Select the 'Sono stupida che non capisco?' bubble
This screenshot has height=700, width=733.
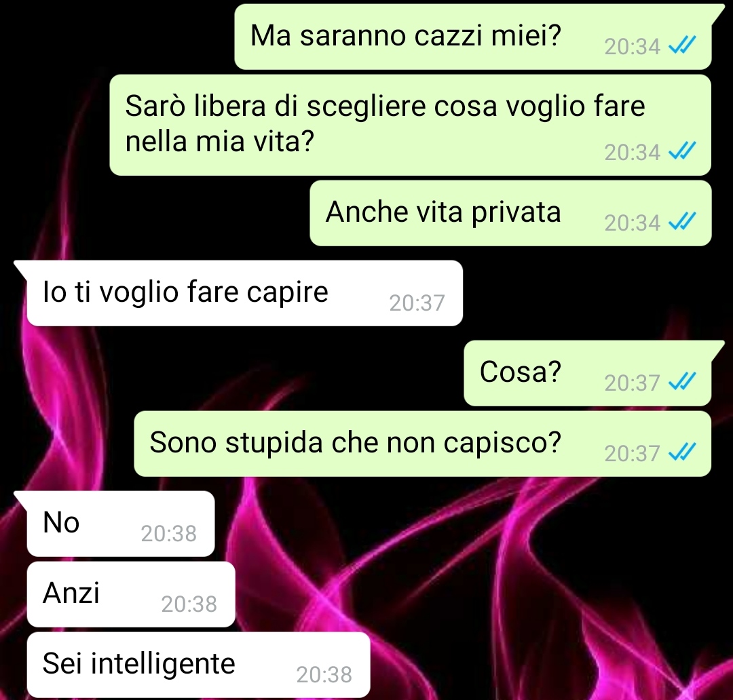[423, 444]
